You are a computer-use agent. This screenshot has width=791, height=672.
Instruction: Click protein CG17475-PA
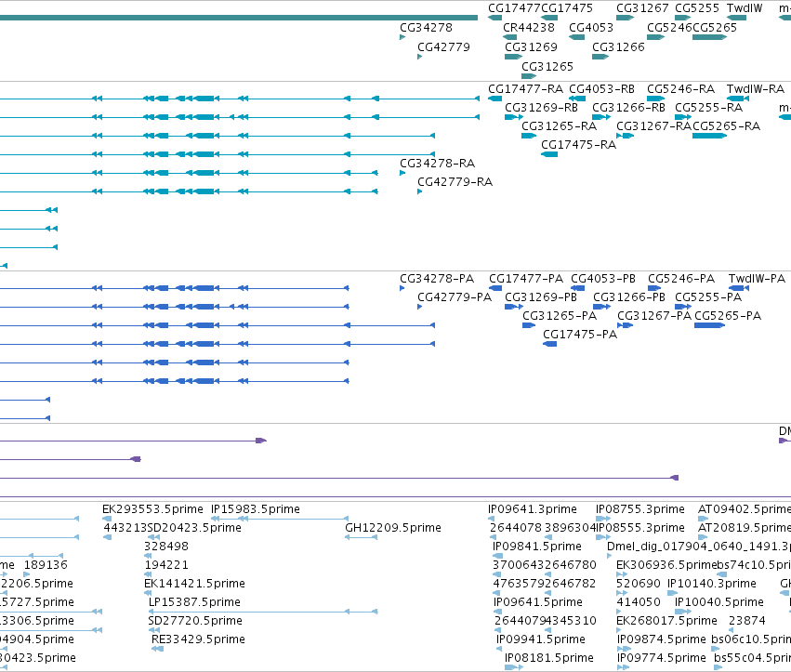tap(580, 335)
